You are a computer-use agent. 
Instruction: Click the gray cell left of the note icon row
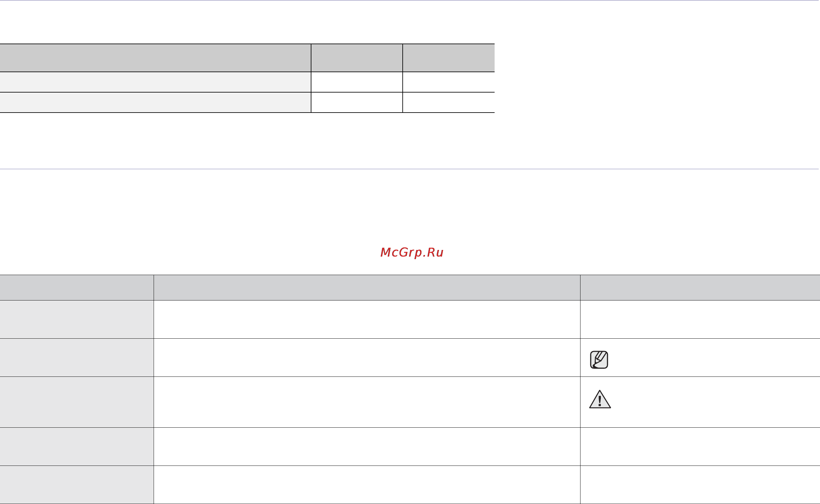pos(77,358)
